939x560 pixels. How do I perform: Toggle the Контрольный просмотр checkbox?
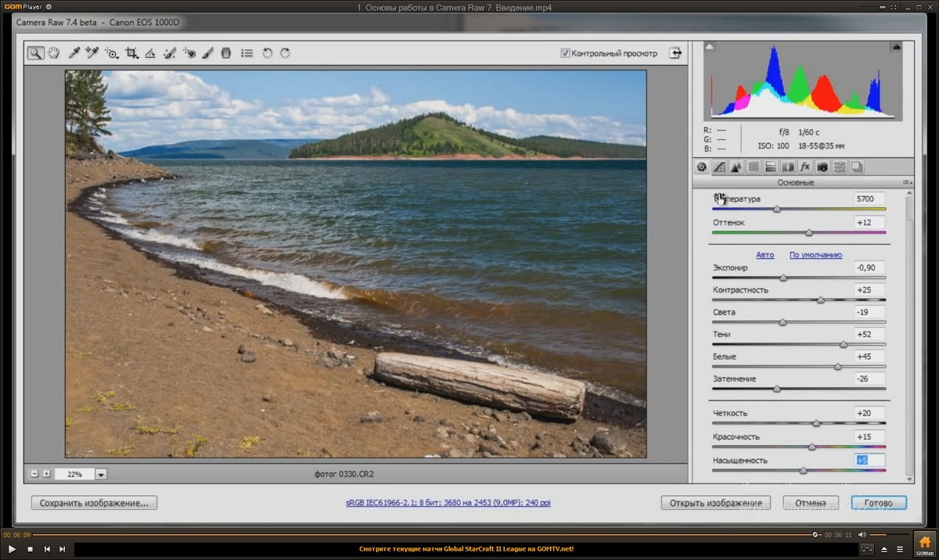point(565,53)
